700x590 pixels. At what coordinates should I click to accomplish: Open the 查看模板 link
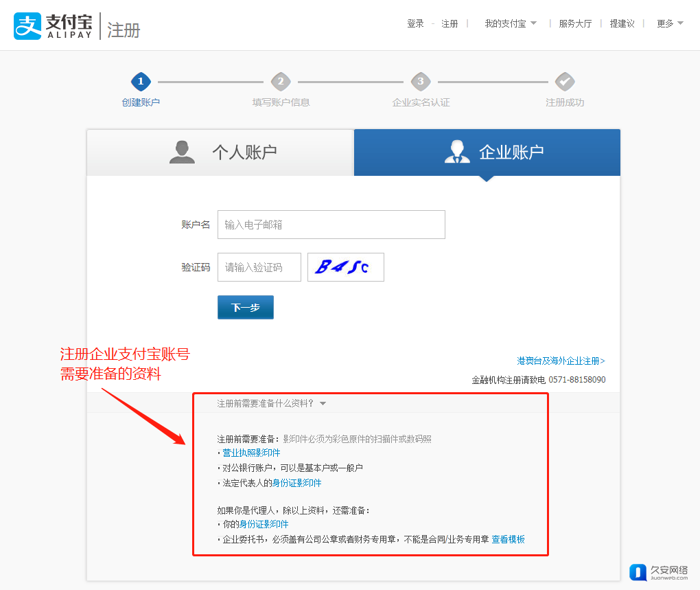coord(508,539)
